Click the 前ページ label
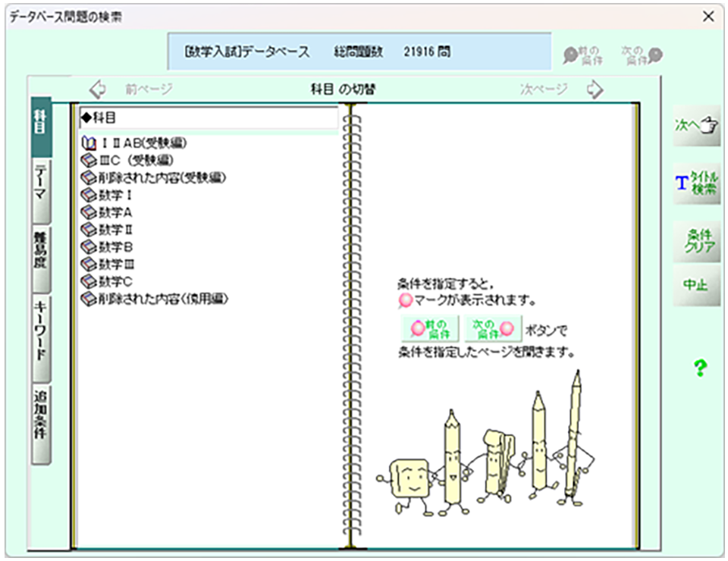This screenshot has width=728, height=561. pyautogui.click(x=149, y=89)
